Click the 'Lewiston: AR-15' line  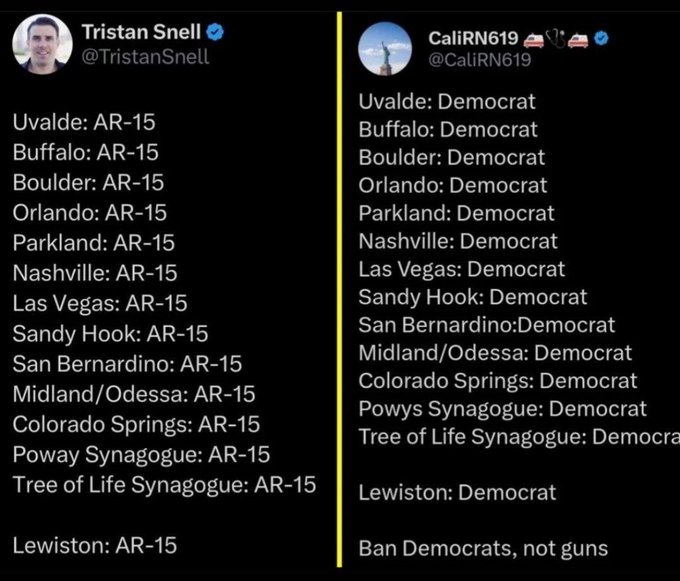(95, 545)
